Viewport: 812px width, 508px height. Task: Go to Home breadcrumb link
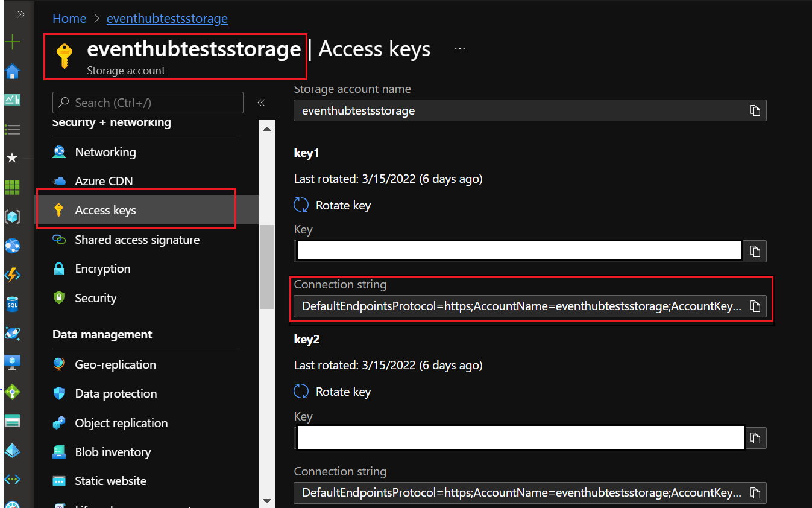point(69,19)
